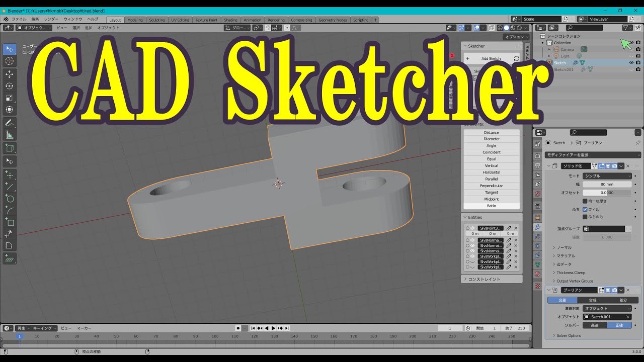Switch to the Modeling workspace tab
Screen dimensions: 644x362
pos(135,20)
